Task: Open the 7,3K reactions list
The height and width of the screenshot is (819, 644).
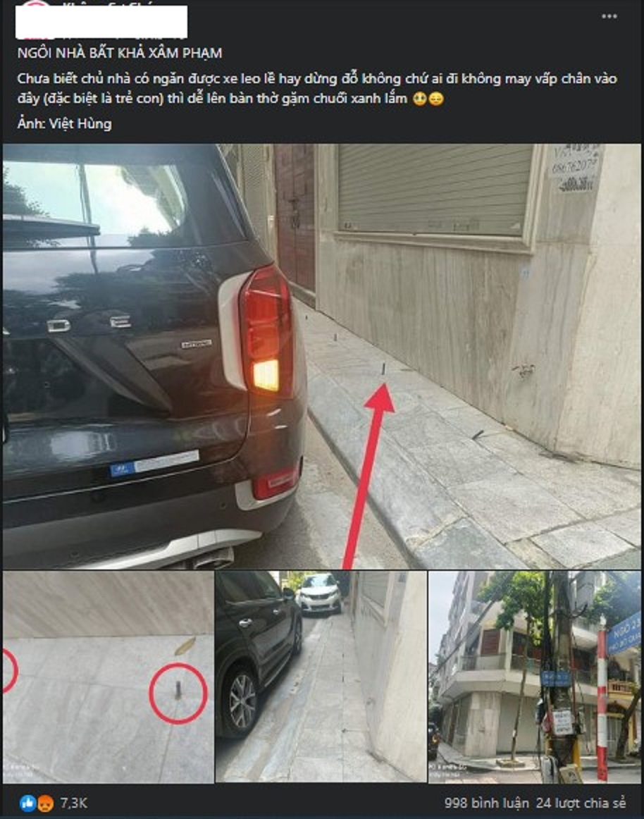Action: coord(74,803)
